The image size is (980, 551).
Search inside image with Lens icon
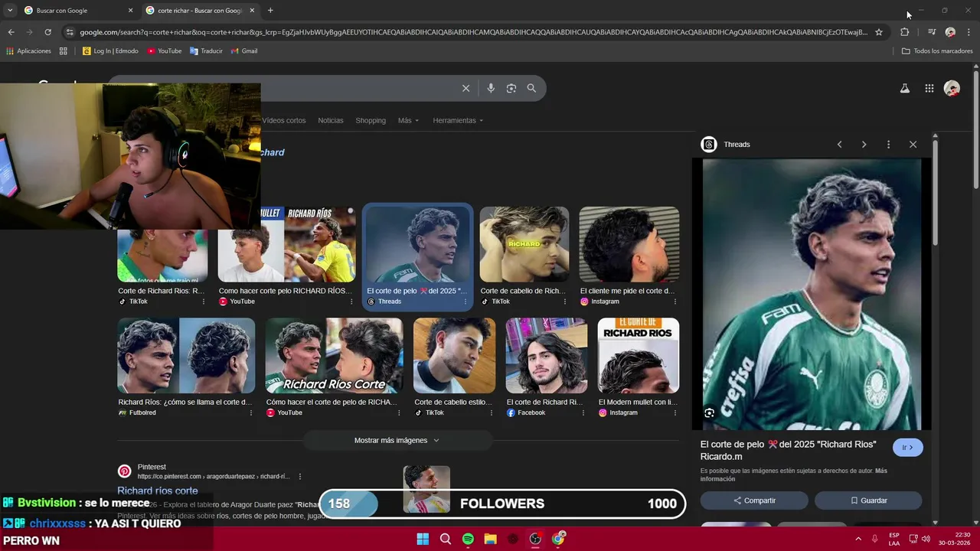(x=709, y=413)
